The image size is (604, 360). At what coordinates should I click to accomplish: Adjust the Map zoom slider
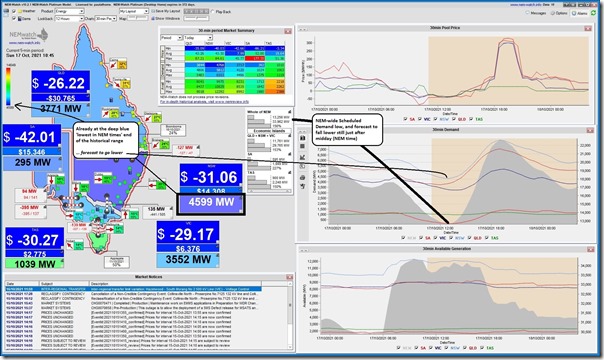click(138, 18)
